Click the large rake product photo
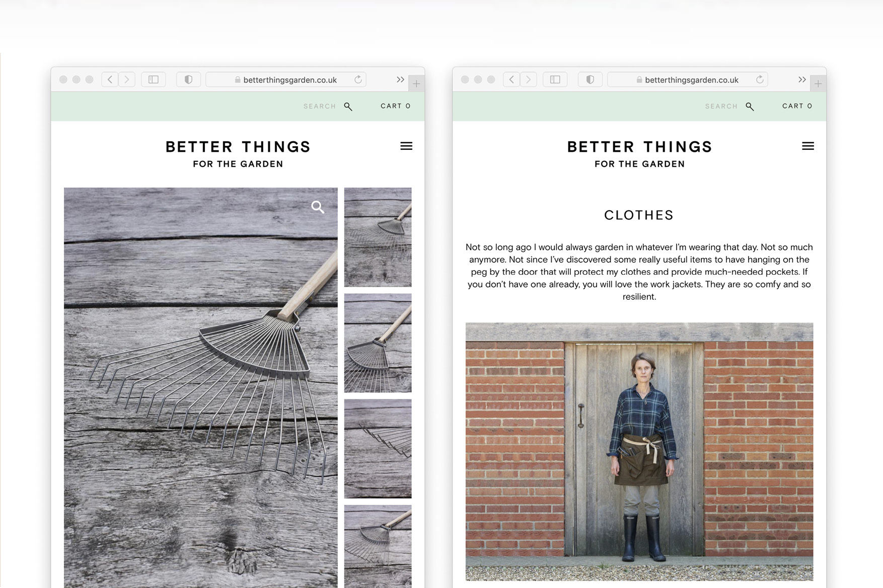The height and width of the screenshot is (588, 883). (201, 388)
